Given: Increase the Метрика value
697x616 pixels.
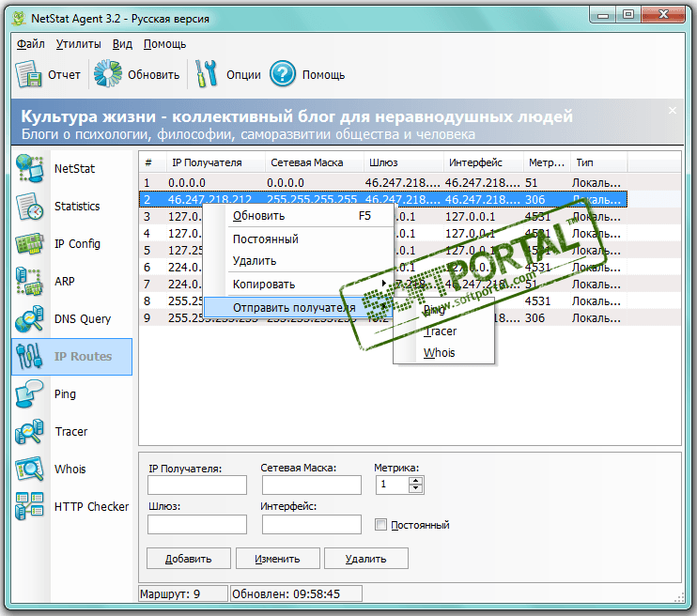Looking at the screenshot, I should tap(415, 481).
